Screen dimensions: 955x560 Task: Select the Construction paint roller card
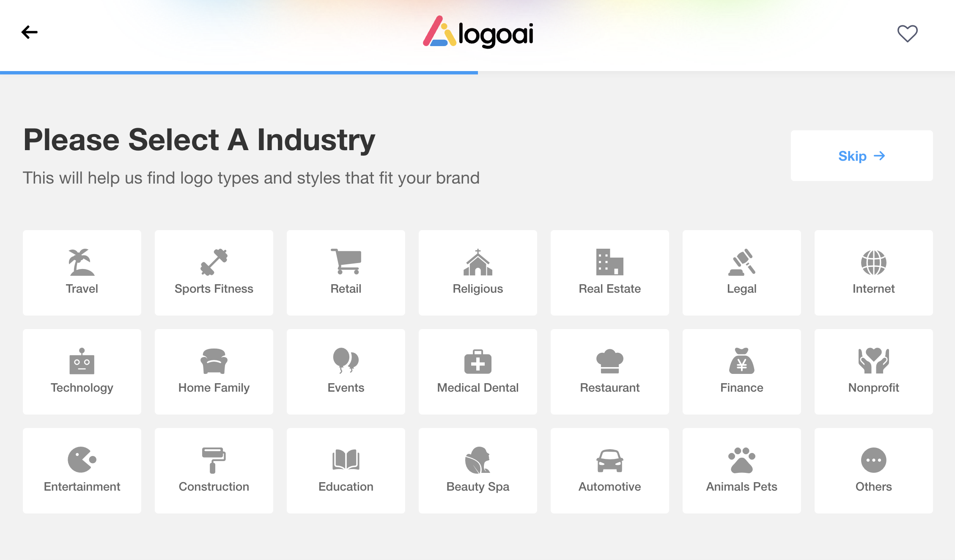(x=214, y=471)
